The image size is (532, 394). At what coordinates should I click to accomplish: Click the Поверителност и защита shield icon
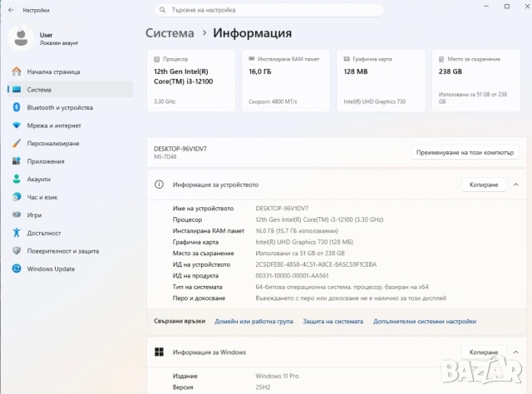click(17, 250)
